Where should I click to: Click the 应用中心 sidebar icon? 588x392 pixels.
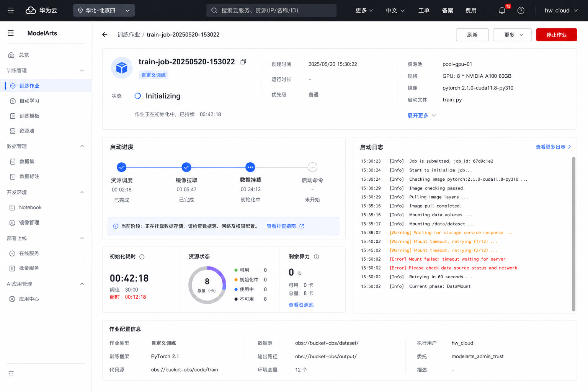point(12,299)
